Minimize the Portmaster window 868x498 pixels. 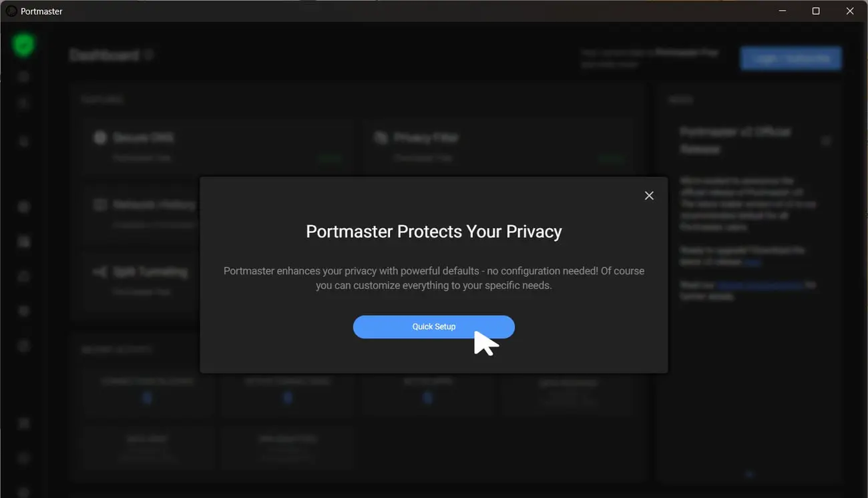783,11
